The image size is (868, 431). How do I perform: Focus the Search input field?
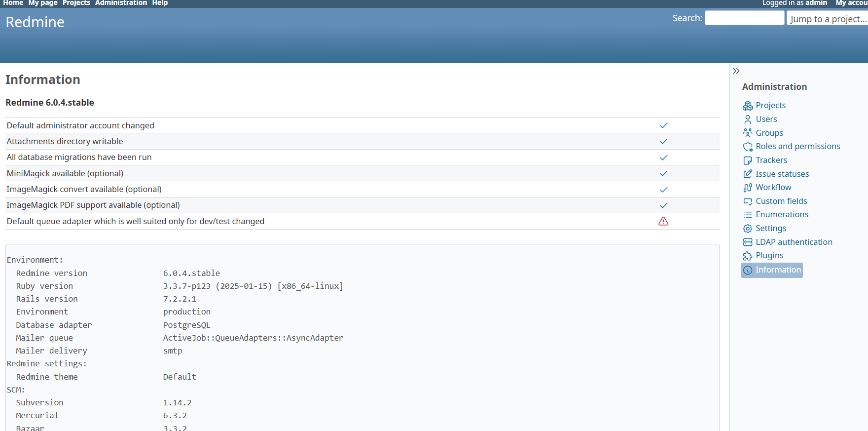point(744,18)
